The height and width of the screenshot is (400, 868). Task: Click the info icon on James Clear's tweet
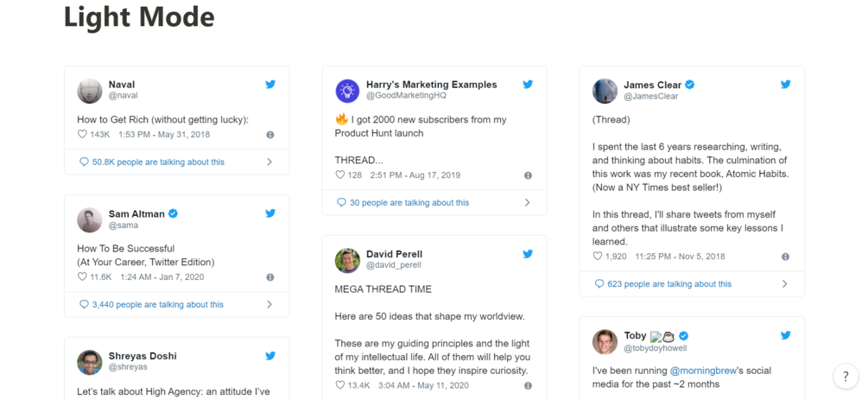point(785,257)
